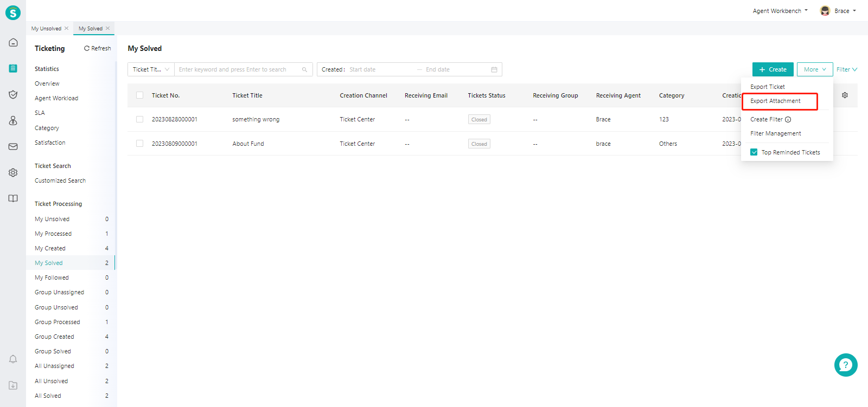Expand the Filter panel

coord(847,69)
